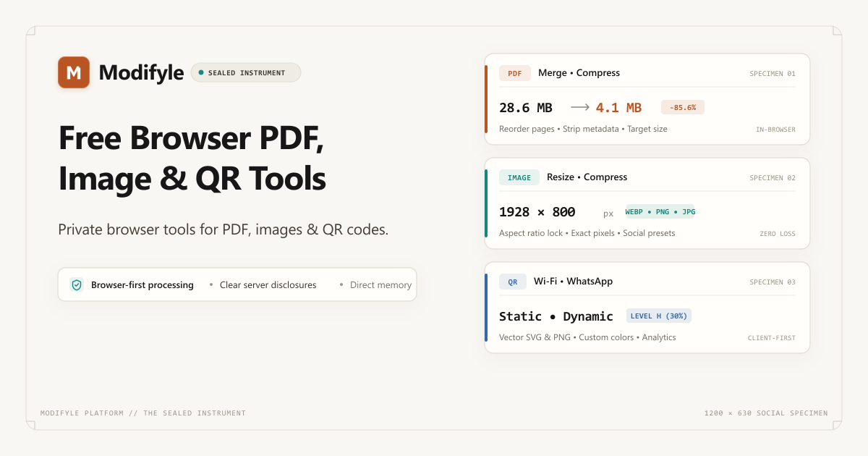Open the Resize • Compress card title
This screenshot has width=868, height=456.
587,177
